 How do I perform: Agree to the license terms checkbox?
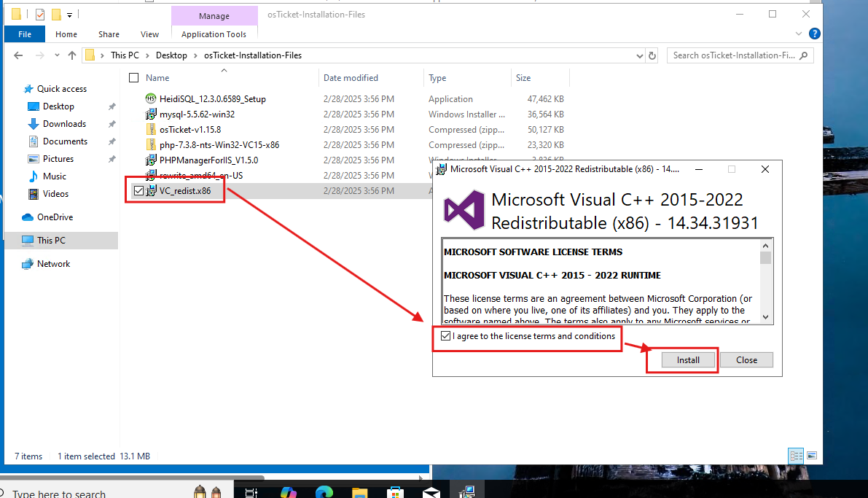click(445, 336)
